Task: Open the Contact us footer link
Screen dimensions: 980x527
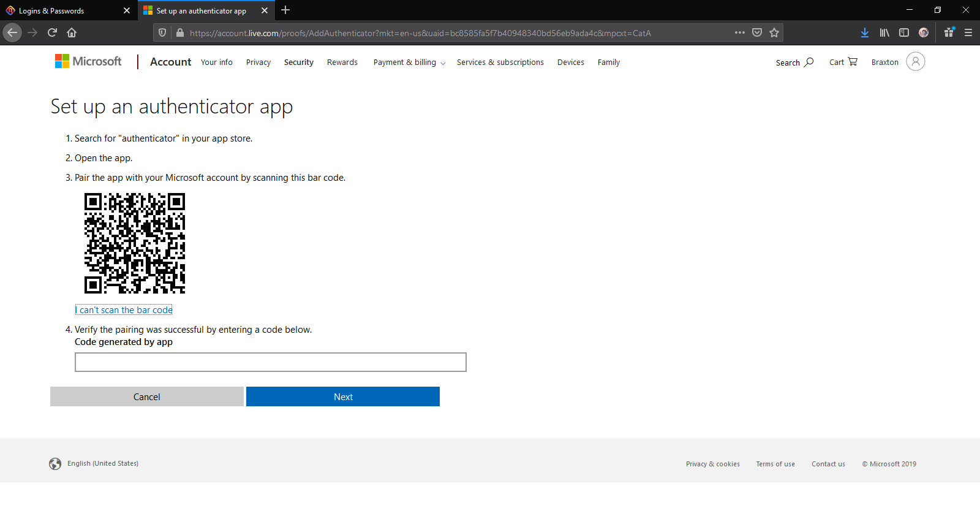Action: (x=828, y=464)
